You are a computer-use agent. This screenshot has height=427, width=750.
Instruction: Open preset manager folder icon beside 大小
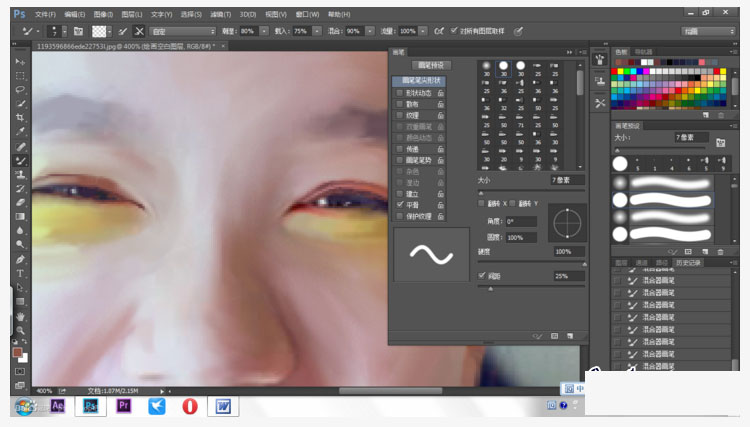720,142
